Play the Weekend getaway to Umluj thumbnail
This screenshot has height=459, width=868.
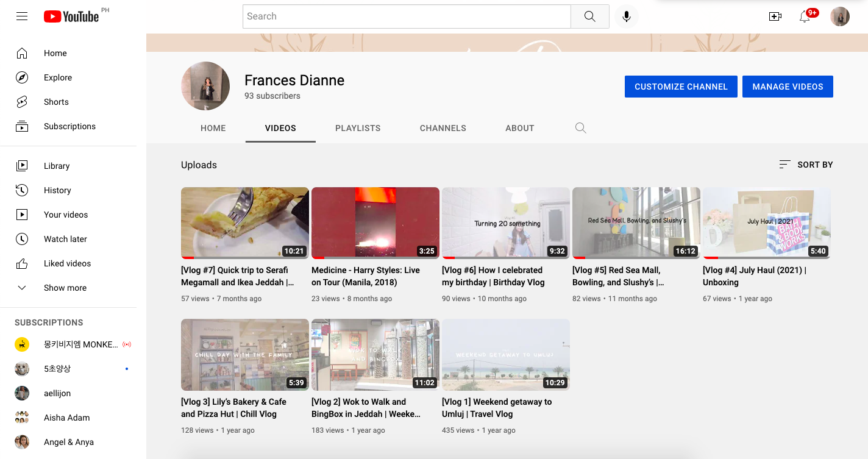[506, 355]
